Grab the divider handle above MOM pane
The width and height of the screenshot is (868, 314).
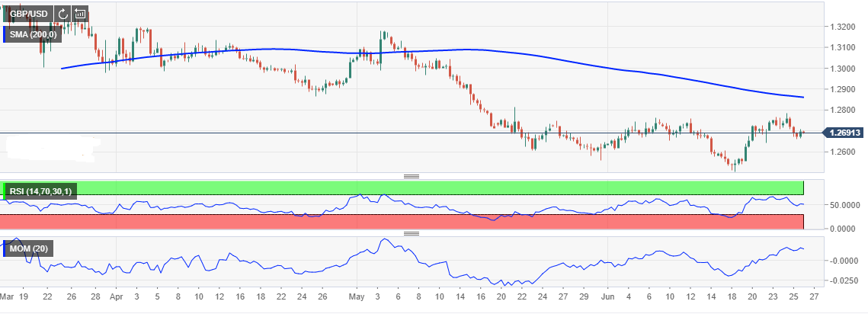click(x=412, y=233)
